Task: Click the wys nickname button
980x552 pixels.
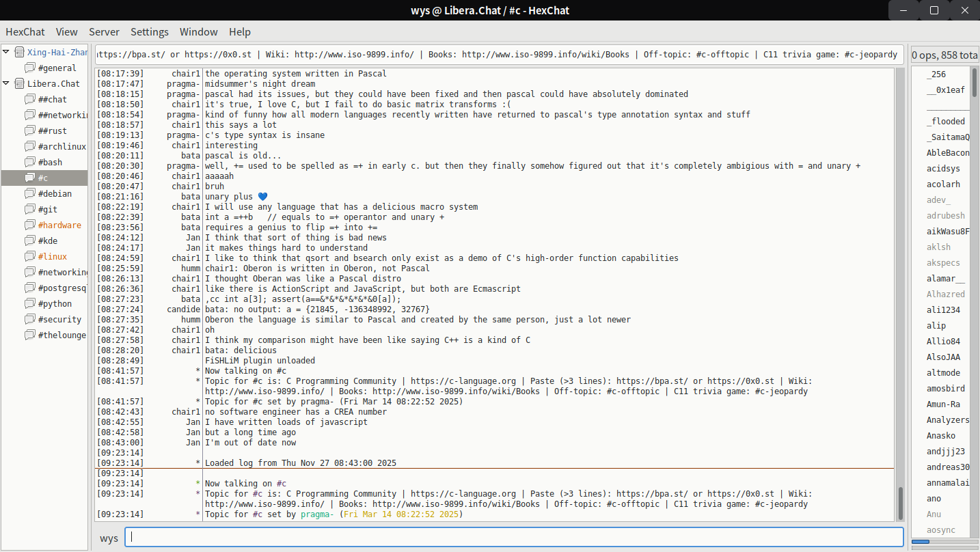Action: coord(109,538)
